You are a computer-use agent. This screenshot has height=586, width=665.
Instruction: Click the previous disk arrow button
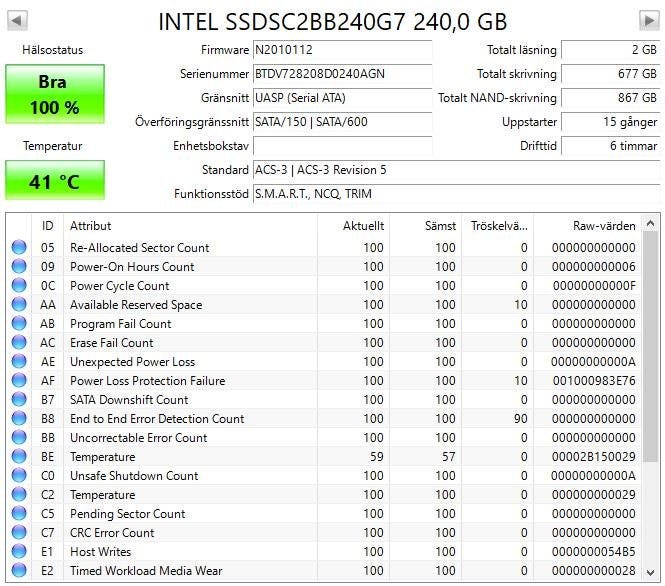pos(17,21)
